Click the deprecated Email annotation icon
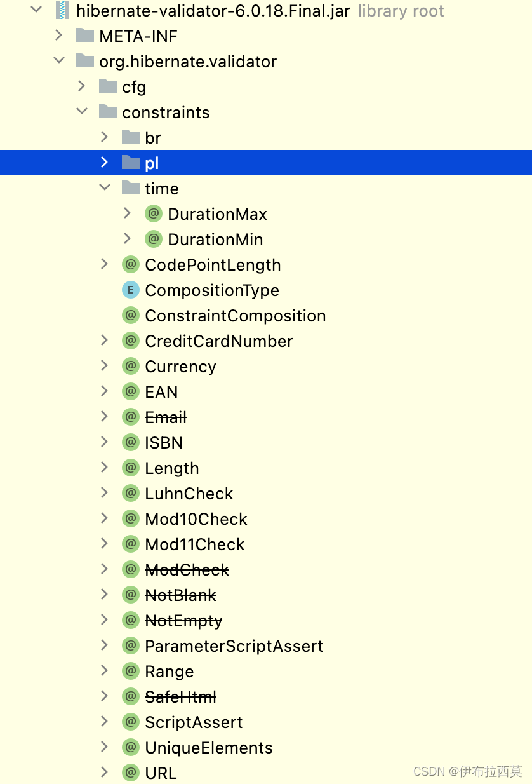The height and width of the screenshot is (784, 532). point(131,417)
